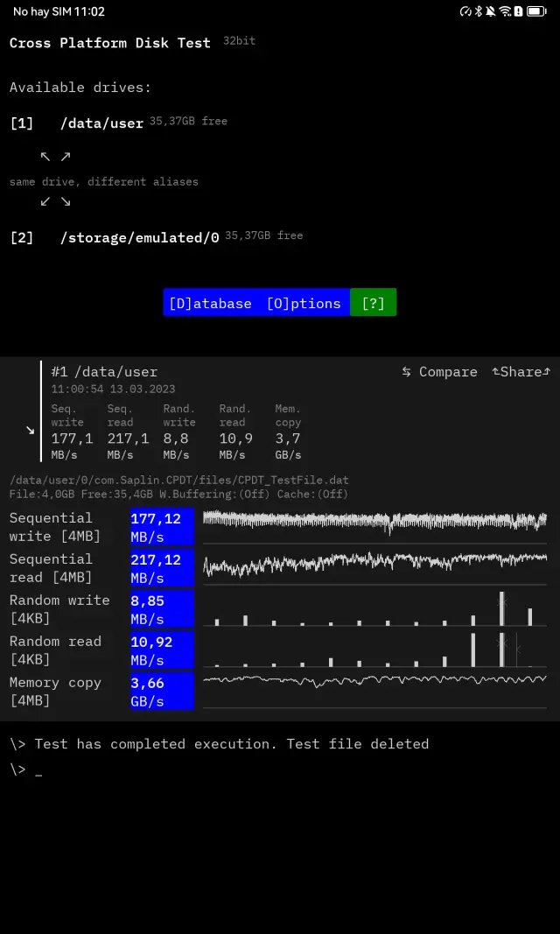
Task: Tap the muted bell icon in the status bar
Action: pos(491,11)
